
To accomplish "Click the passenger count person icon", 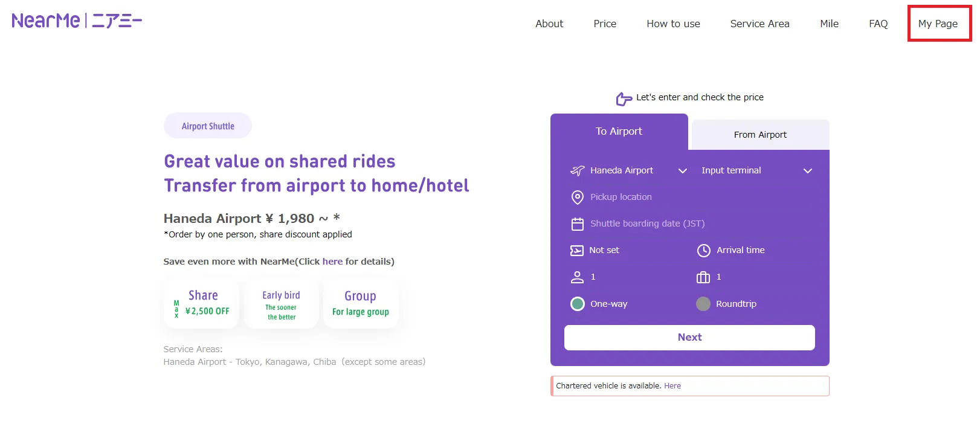I will click(x=577, y=277).
